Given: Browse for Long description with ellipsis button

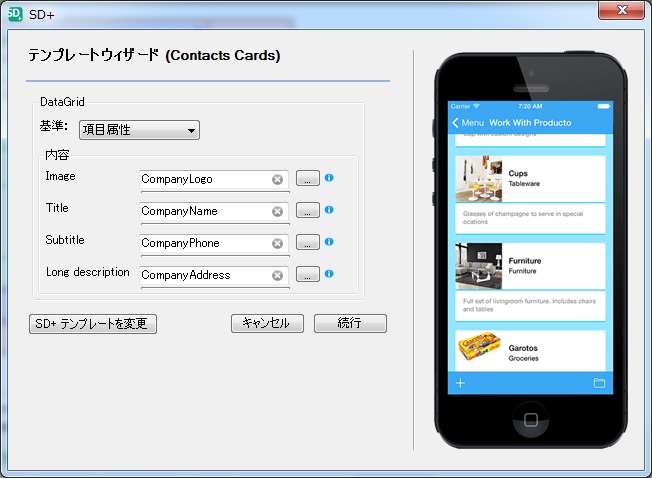Looking at the screenshot, I should click(x=308, y=274).
